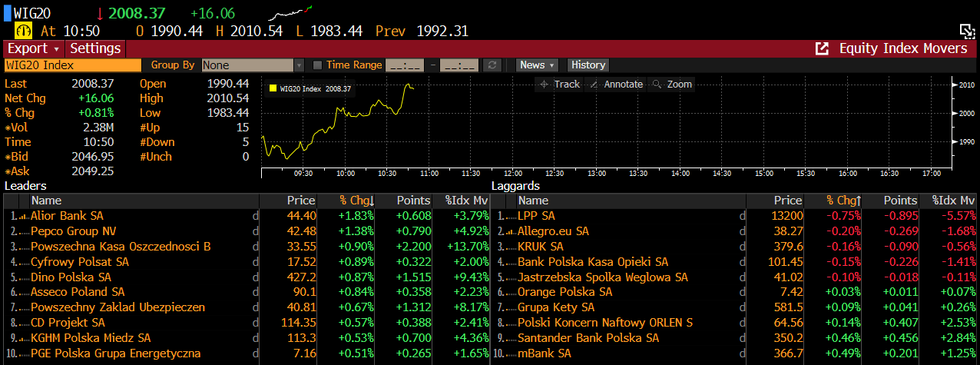The width and height of the screenshot is (980, 365).
Task: Sort Laggards by %Idx Mv column
Action: point(949,200)
